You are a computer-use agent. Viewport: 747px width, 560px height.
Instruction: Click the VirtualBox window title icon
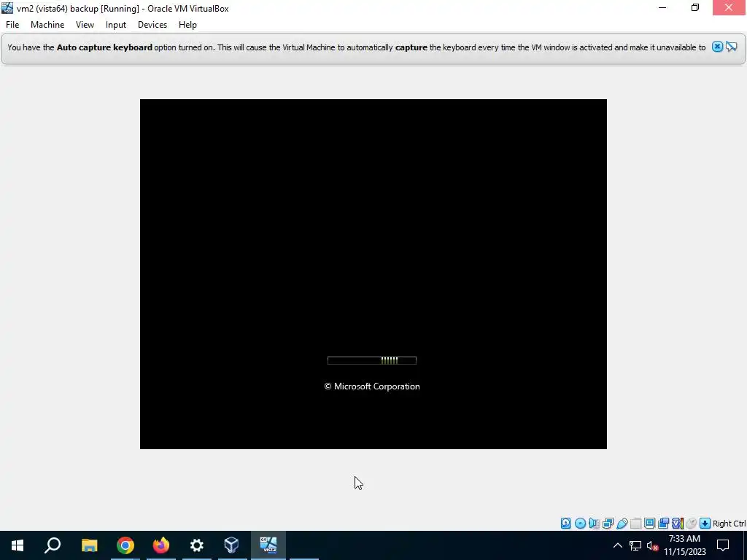pyautogui.click(x=7, y=8)
